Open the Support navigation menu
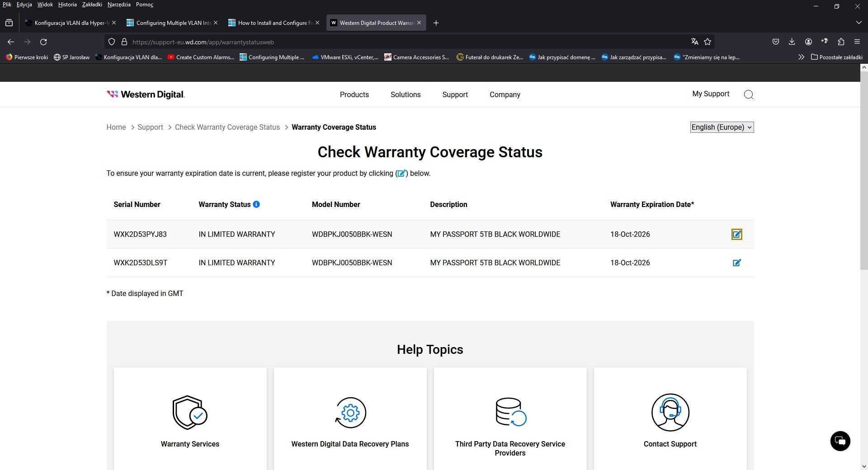Viewport: 868px width, 470px height. pos(455,94)
